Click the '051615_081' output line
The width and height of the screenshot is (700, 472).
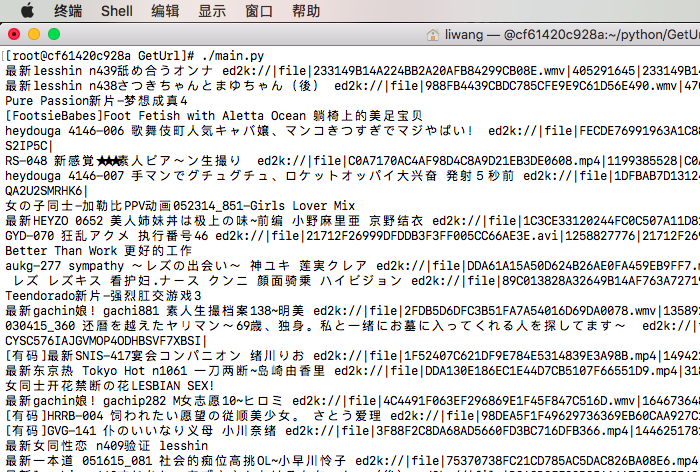point(353,461)
